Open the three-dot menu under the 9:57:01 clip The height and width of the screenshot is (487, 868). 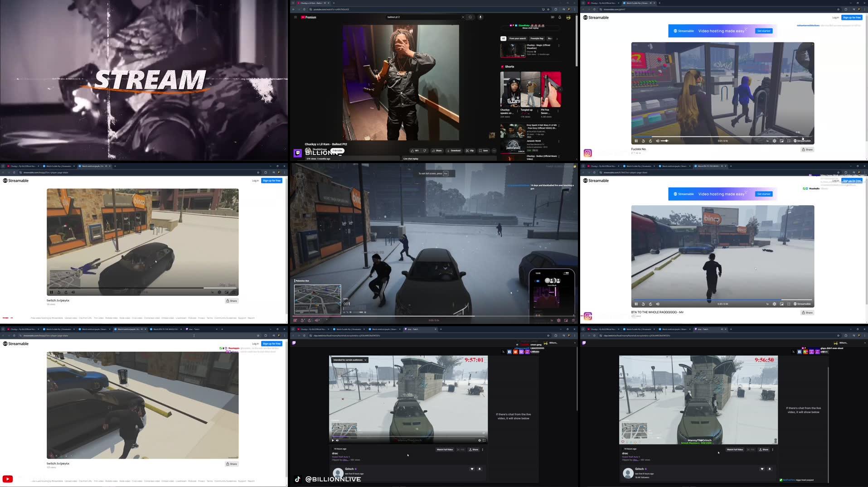pyautogui.click(x=483, y=449)
